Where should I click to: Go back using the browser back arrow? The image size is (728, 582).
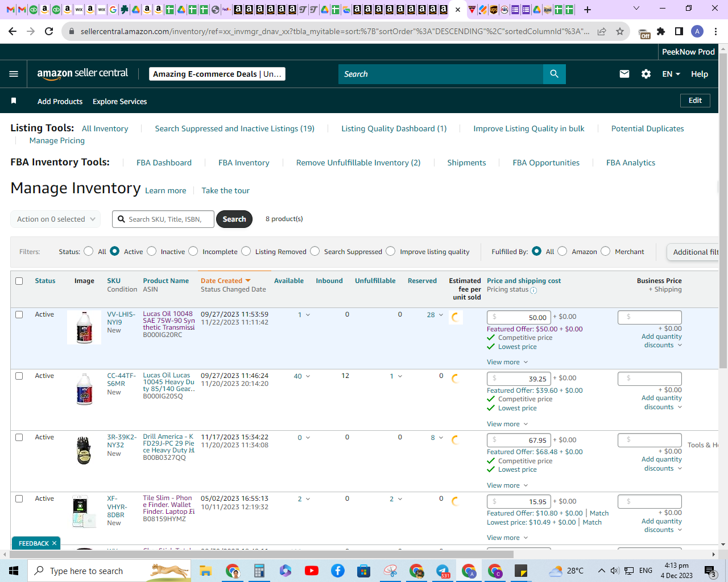(13, 31)
